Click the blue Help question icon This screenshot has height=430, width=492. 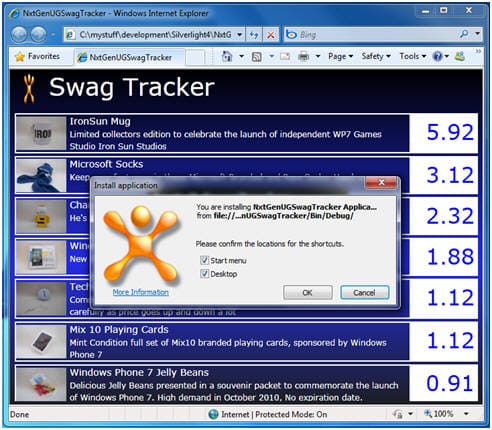437,57
